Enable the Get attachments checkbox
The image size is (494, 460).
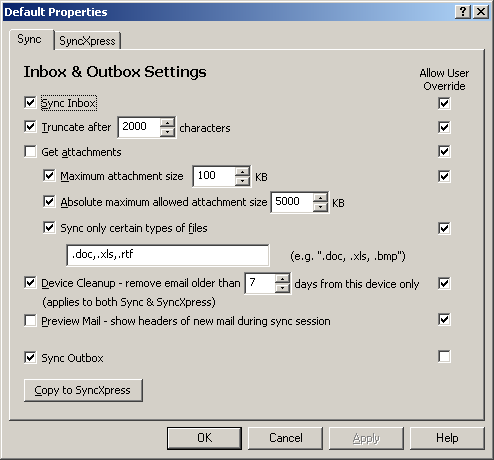click(30, 152)
